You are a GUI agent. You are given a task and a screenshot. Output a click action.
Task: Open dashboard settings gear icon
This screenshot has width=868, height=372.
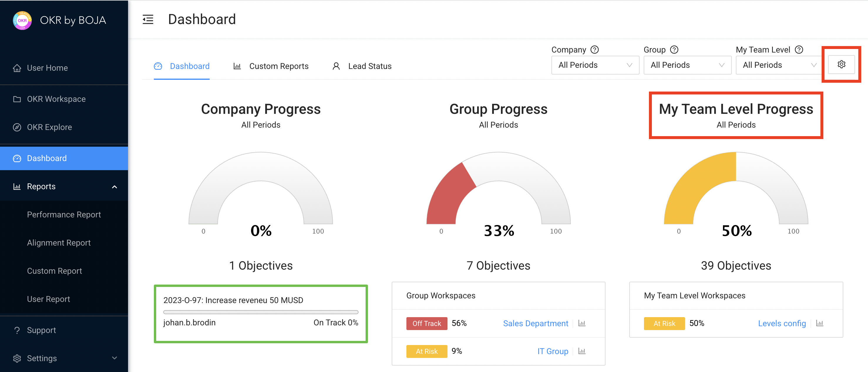click(x=841, y=64)
